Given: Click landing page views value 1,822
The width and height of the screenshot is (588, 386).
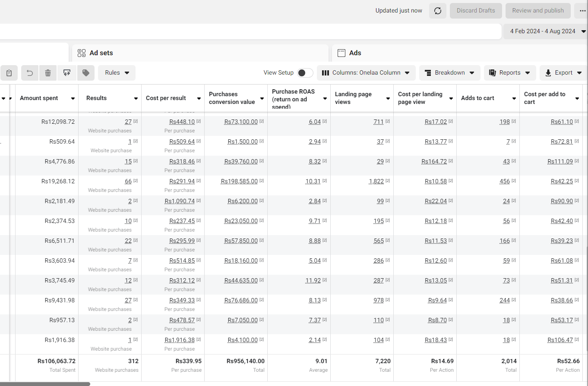Looking at the screenshot, I should coord(376,182).
